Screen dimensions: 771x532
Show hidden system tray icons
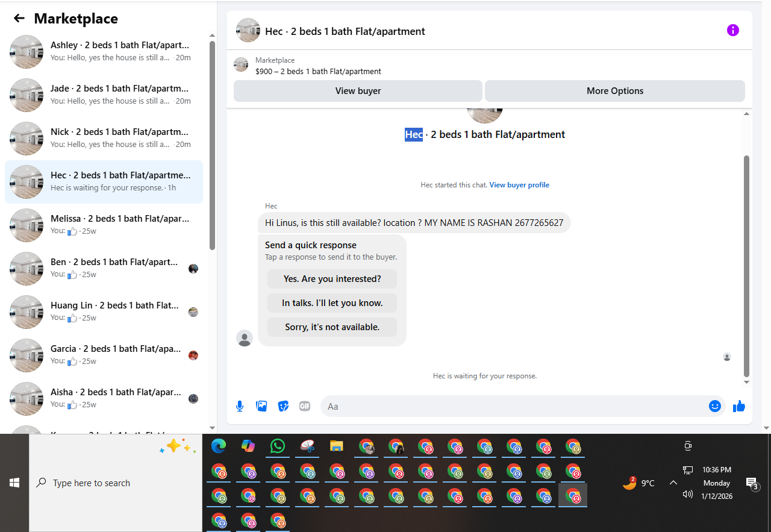click(x=673, y=483)
